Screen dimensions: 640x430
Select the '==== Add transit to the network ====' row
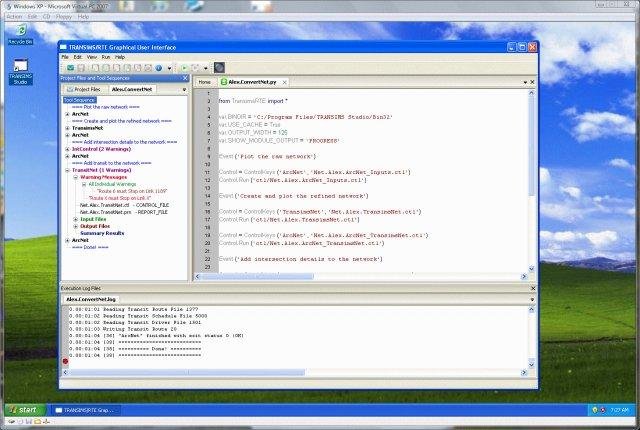(111, 163)
